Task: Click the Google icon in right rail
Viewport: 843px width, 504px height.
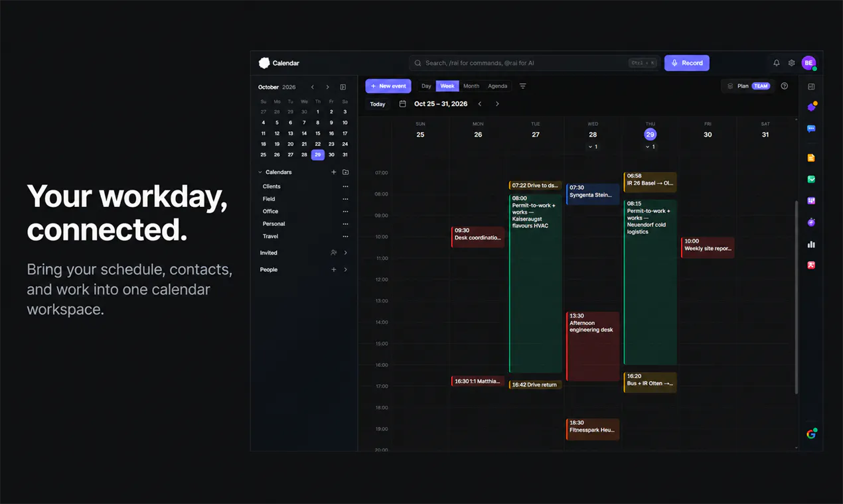Action: 811,434
